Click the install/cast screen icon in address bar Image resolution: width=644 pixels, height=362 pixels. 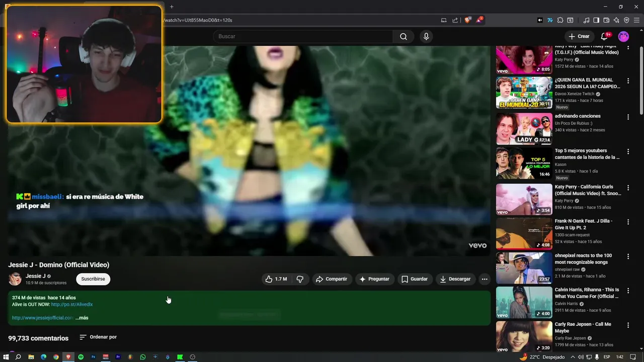443,20
